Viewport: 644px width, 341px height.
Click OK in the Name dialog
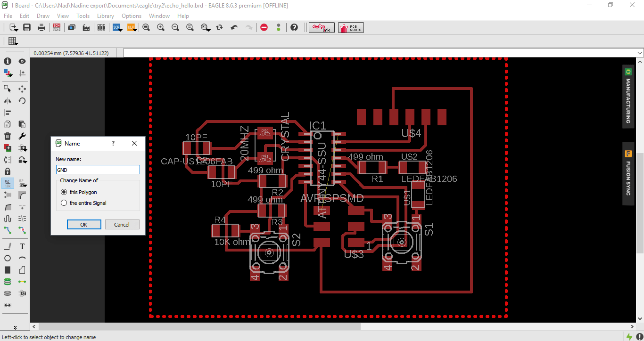[84, 225]
